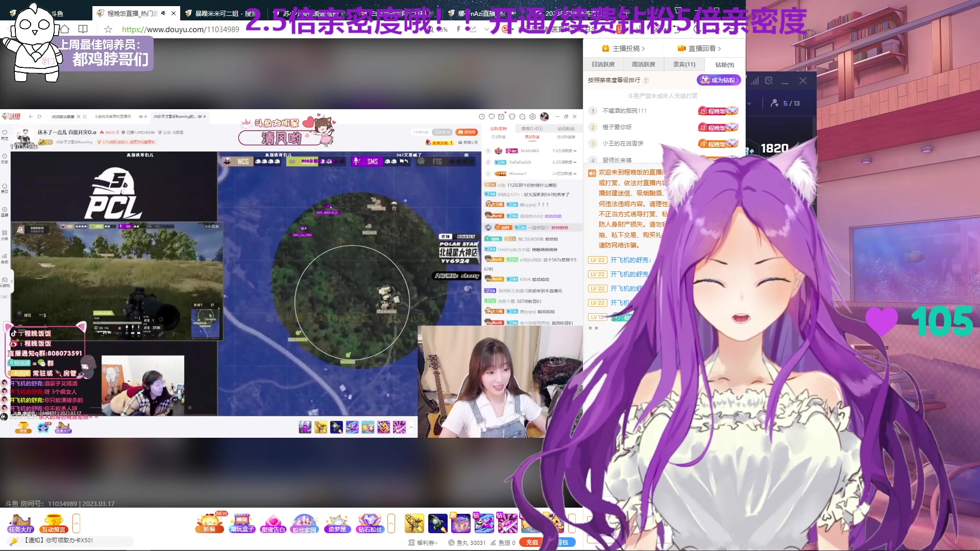The width and height of the screenshot is (980, 551).
Task: Click the reading mode book icon
Action: click(x=83, y=29)
